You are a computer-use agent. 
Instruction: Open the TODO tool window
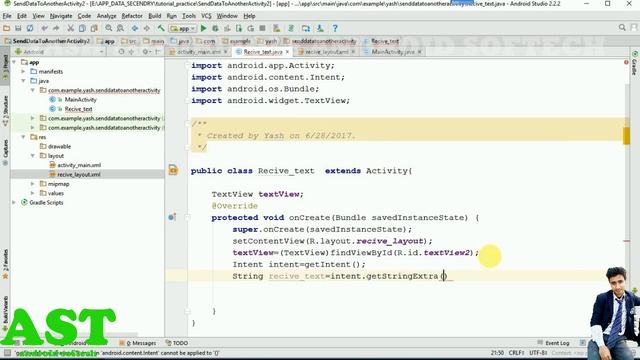177,343
